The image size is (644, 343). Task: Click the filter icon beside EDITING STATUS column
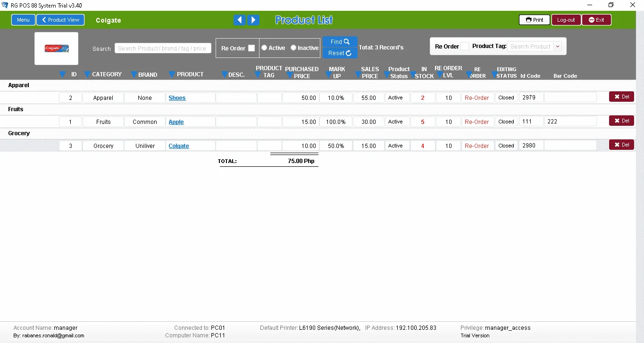tap(494, 74)
